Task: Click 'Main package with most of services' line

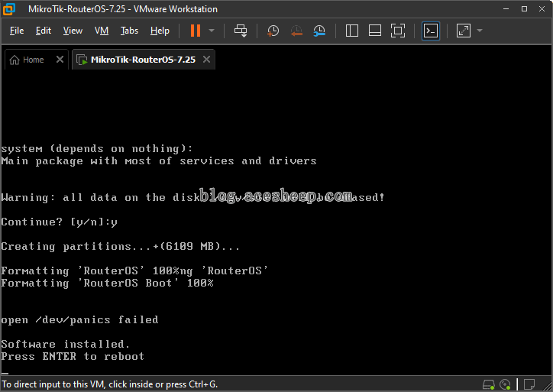Action: (159, 161)
